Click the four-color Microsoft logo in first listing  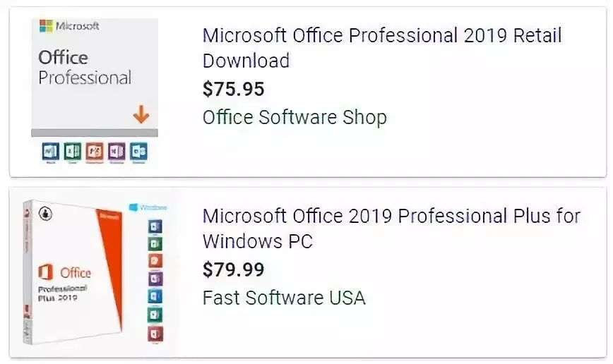click(x=46, y=27)
